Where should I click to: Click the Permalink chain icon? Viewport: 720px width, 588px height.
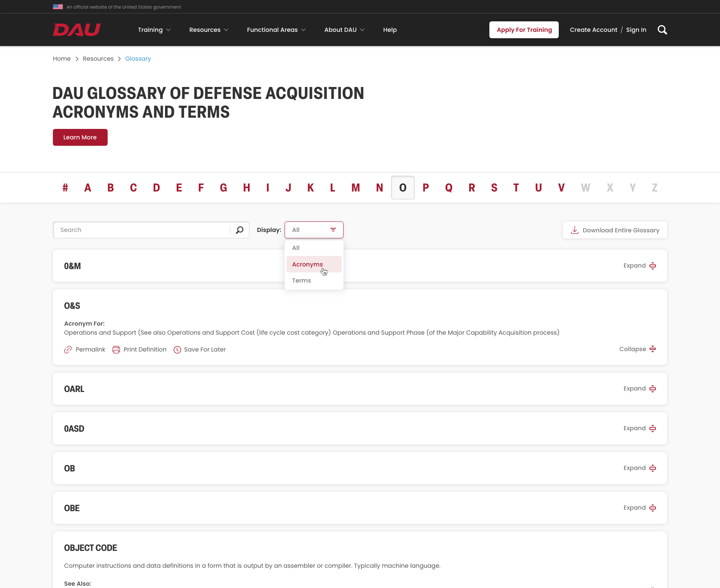[68, 350]
